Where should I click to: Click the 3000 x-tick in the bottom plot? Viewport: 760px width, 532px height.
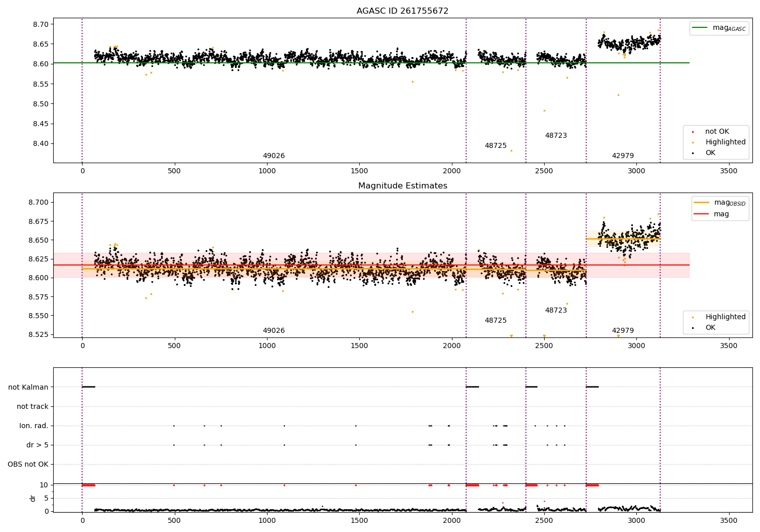(636, 521)
